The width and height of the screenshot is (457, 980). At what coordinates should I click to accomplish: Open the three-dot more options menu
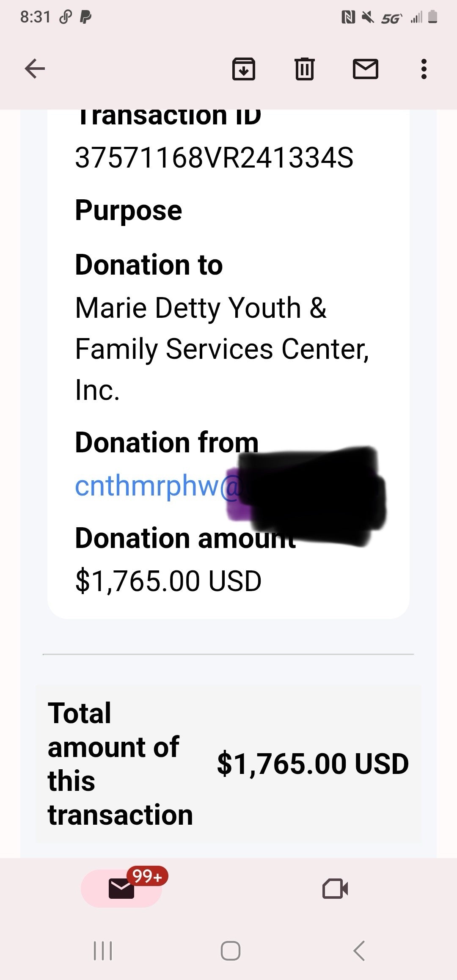424,69
